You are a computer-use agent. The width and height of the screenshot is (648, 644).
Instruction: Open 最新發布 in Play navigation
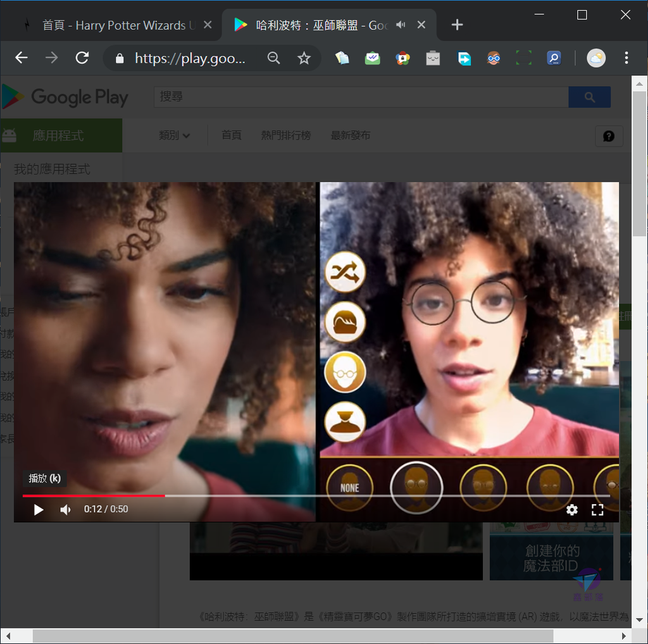click(x=351, y=135)
